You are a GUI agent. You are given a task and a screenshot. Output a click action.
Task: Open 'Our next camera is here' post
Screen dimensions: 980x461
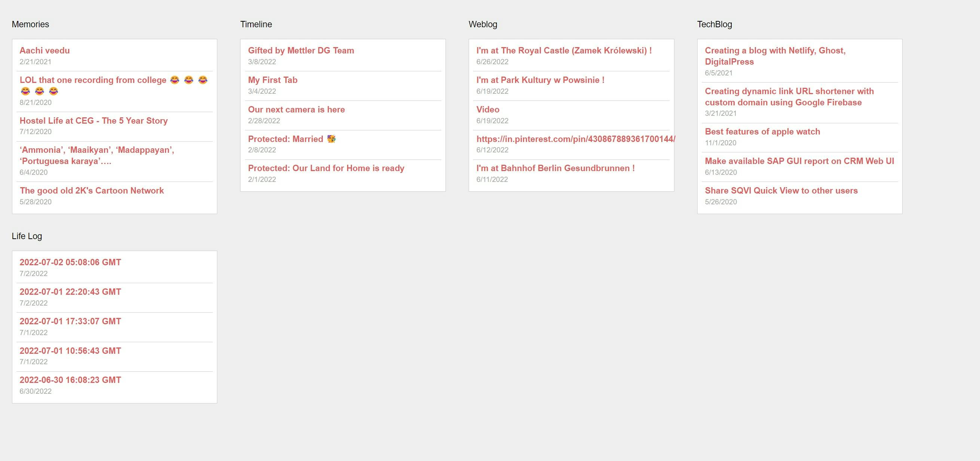click(296, 110)
